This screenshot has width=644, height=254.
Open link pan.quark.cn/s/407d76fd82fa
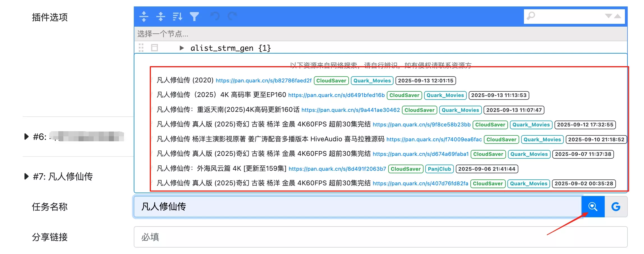420,183
